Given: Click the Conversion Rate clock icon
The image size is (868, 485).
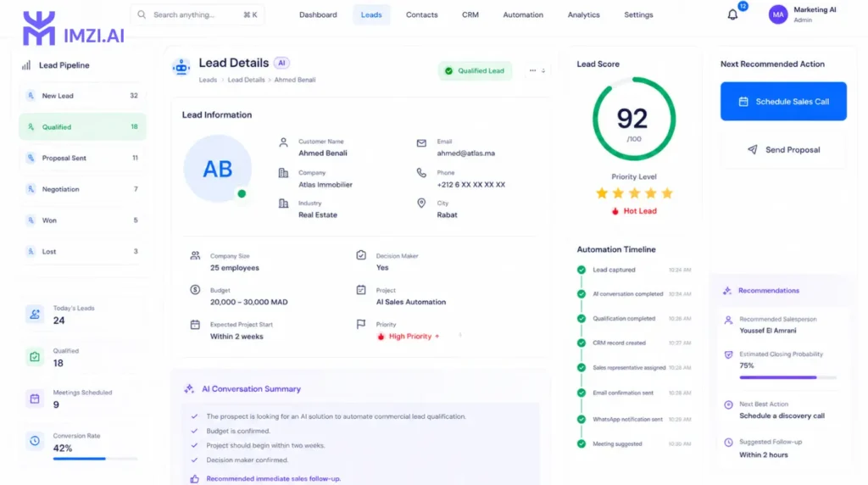Looking at the screenshot, I should tap(34, 441).
